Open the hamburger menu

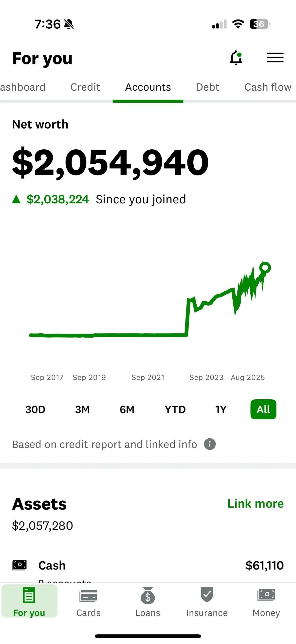click(x=275, y=58)
